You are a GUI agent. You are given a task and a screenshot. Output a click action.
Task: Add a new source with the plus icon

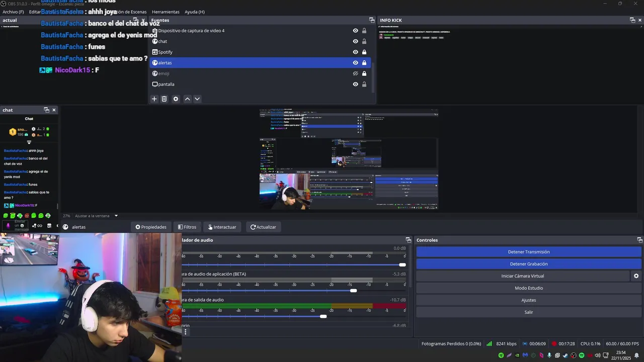tap(154, 99)
